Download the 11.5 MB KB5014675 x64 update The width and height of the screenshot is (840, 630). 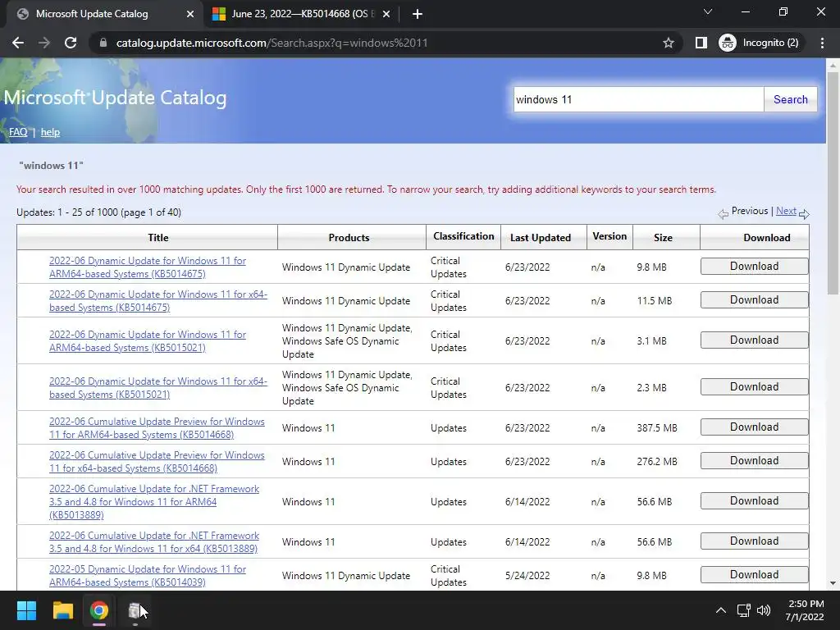(x=755, y=300)
